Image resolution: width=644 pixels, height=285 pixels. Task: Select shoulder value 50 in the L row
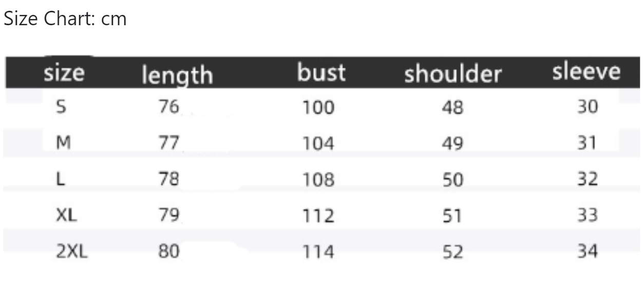(452, 180)
